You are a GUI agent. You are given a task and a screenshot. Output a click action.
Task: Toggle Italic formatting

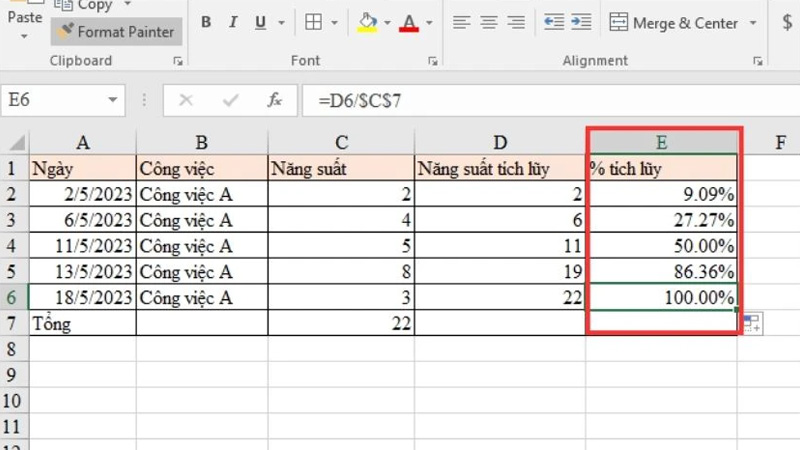[233, 22]
